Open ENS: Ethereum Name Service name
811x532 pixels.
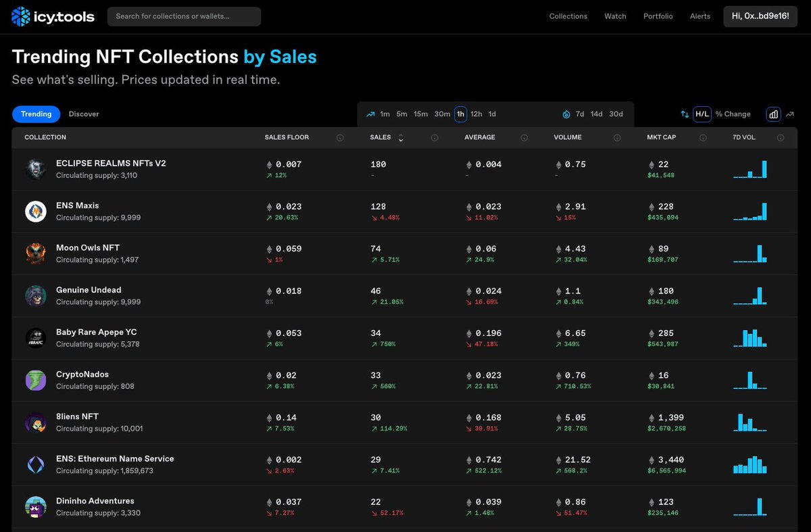[x=115, y=459]
